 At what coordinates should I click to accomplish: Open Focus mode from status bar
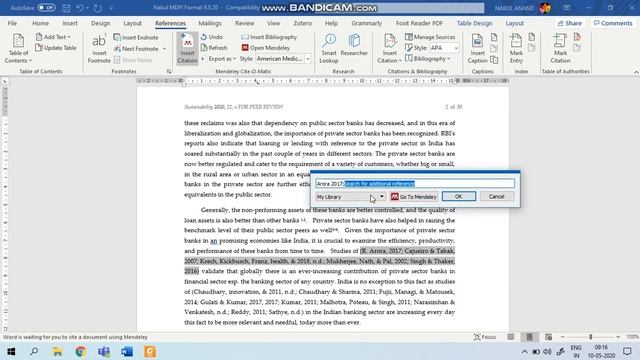pyautogui.click(x=485, y=337)
